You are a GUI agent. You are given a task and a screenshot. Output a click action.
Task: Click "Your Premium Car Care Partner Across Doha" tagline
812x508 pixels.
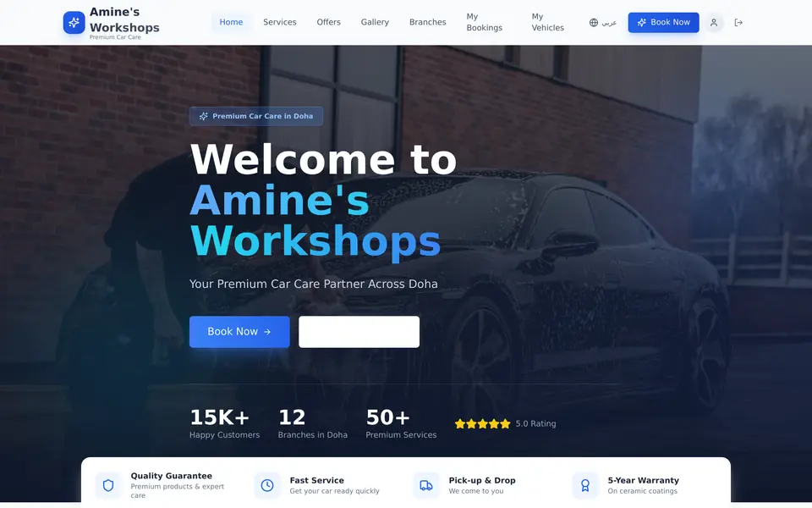coord(314,284)
